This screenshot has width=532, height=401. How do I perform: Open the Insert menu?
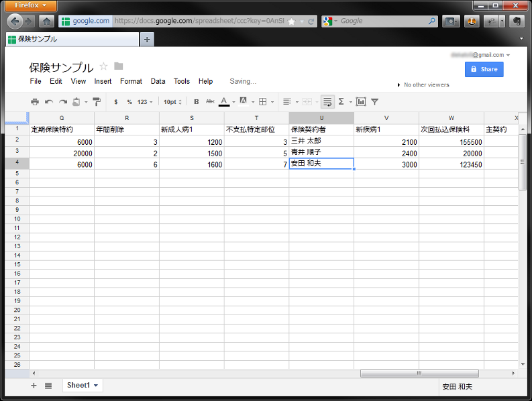(x=103, y=81)
